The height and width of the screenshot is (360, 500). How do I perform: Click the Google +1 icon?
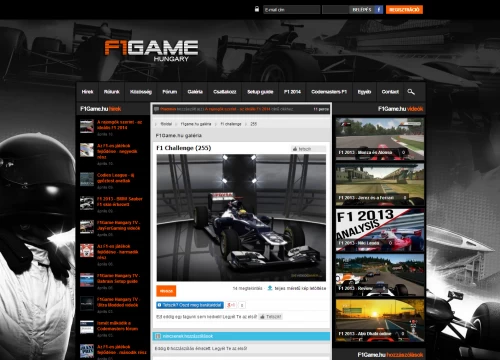click(x=231, y=305)
